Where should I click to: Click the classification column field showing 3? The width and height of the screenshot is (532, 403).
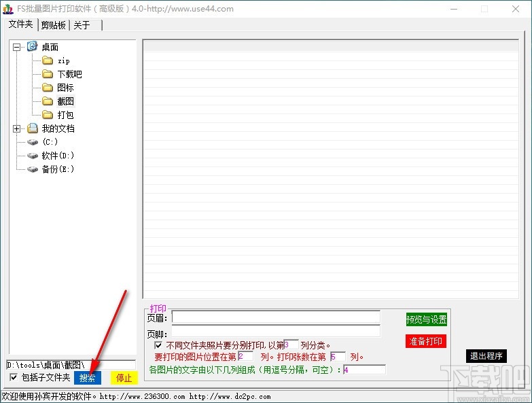(291, 345)
